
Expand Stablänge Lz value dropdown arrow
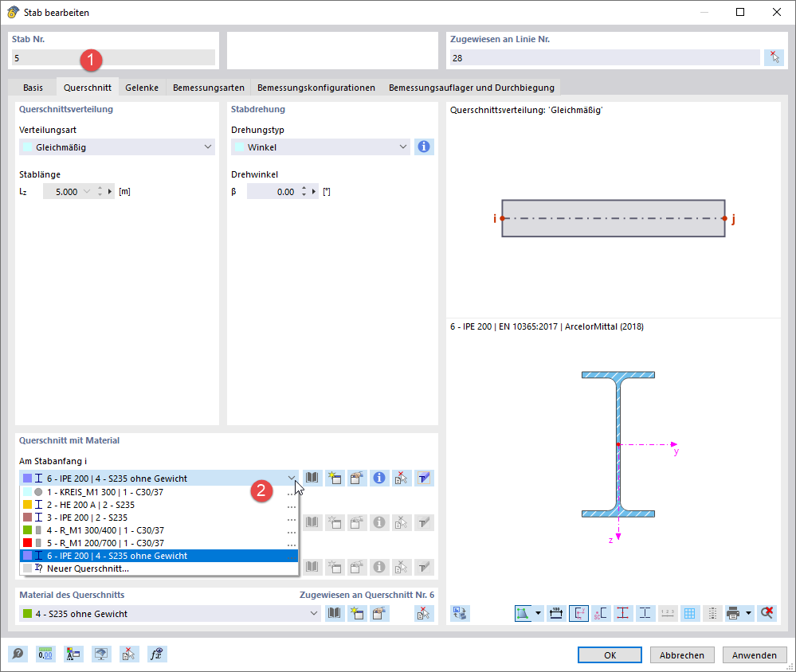(x=87, y=191)
